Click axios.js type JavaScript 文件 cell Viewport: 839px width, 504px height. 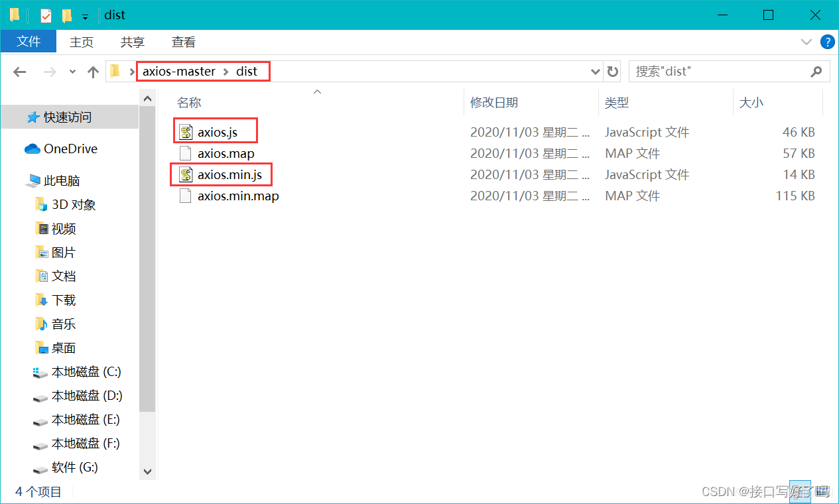(x=647, y=132)
